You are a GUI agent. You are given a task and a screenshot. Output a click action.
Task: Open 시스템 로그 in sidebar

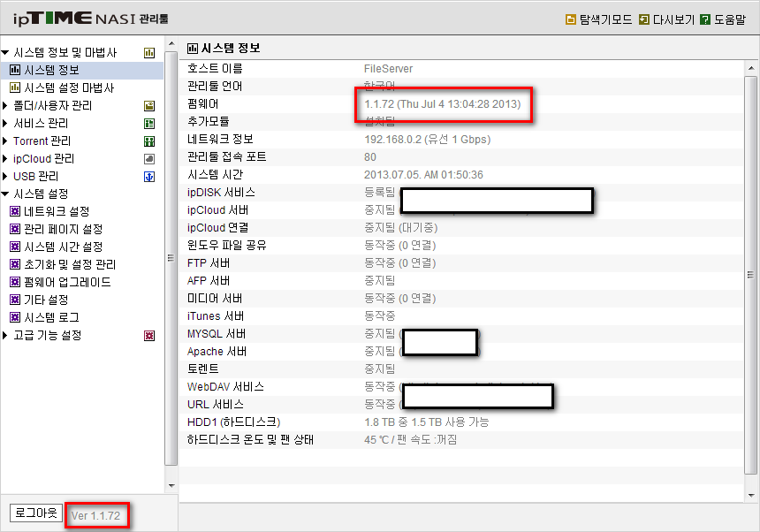click(44, 318)
